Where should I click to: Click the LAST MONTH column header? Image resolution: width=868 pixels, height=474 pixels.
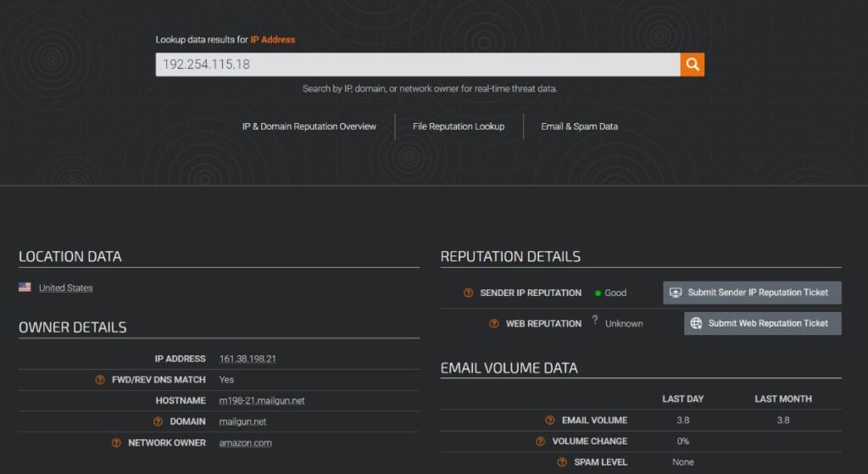782,399
